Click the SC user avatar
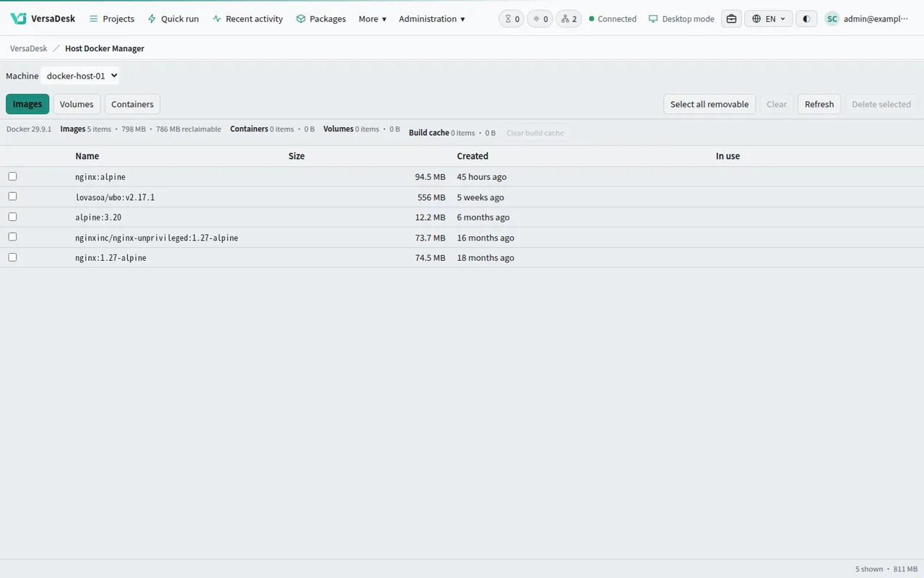 coord(832,19)
